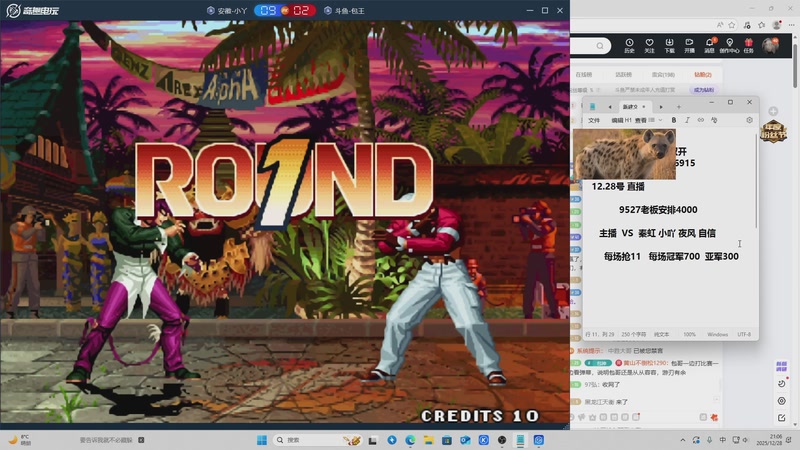Click the notepad vertical scrollbar

[x=756, y=181]
